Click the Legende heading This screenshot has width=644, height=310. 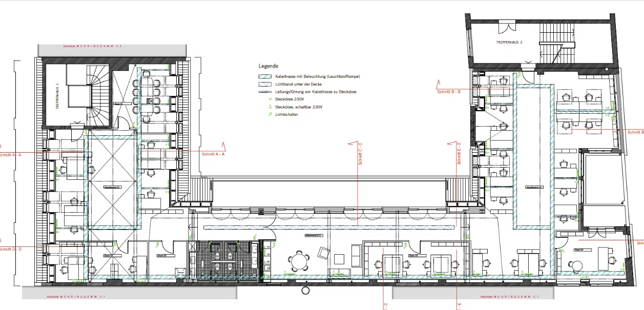pos(268,66)
